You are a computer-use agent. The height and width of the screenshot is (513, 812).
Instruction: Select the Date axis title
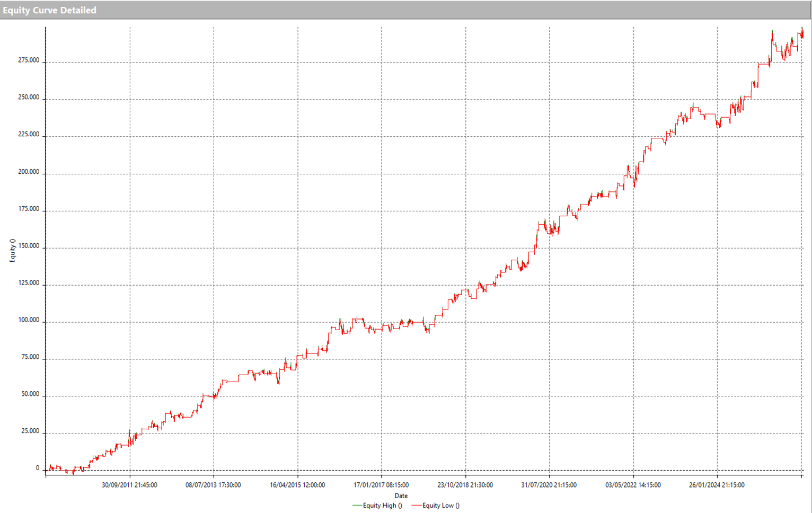pyautogui.click(x=401, y=496)
